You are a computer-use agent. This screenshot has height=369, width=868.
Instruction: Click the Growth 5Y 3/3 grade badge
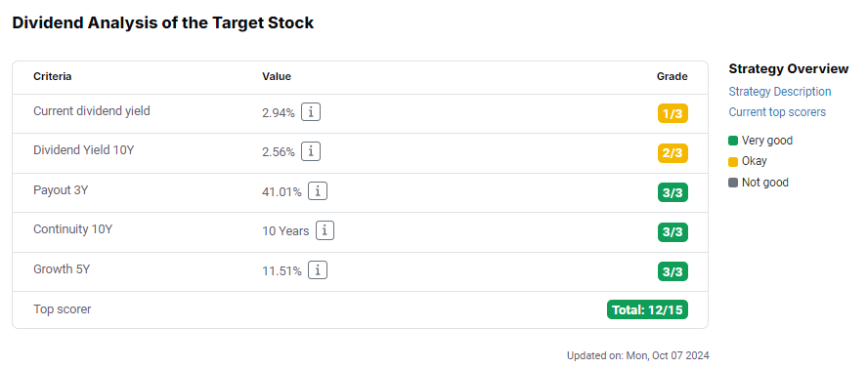click(x=673, y=271)
